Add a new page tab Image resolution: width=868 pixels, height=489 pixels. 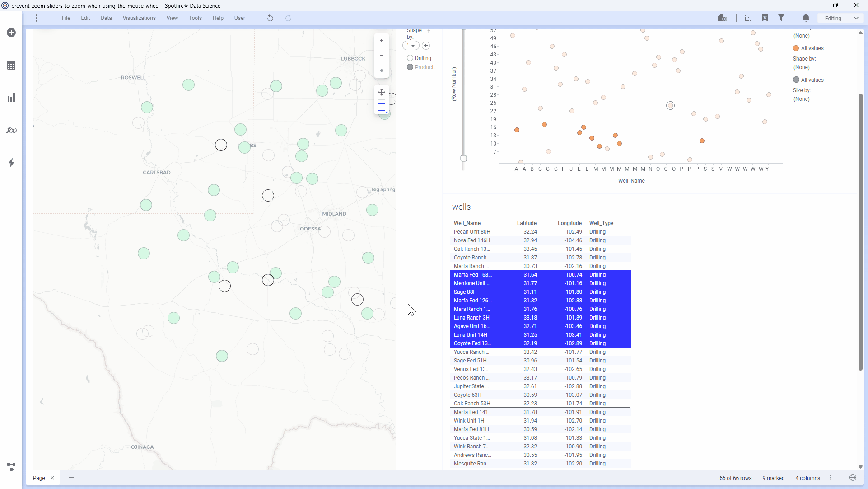point(71,478)
